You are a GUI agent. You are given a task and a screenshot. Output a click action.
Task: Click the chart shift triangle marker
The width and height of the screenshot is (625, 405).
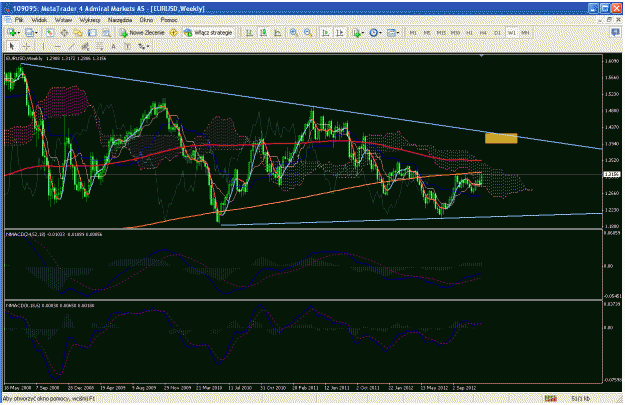click(482, 56)
